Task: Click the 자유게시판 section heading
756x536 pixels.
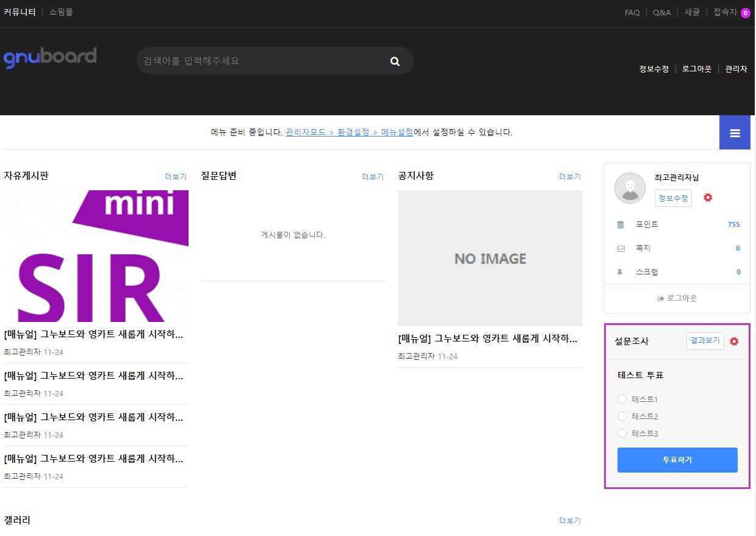Action: (26, 176)
